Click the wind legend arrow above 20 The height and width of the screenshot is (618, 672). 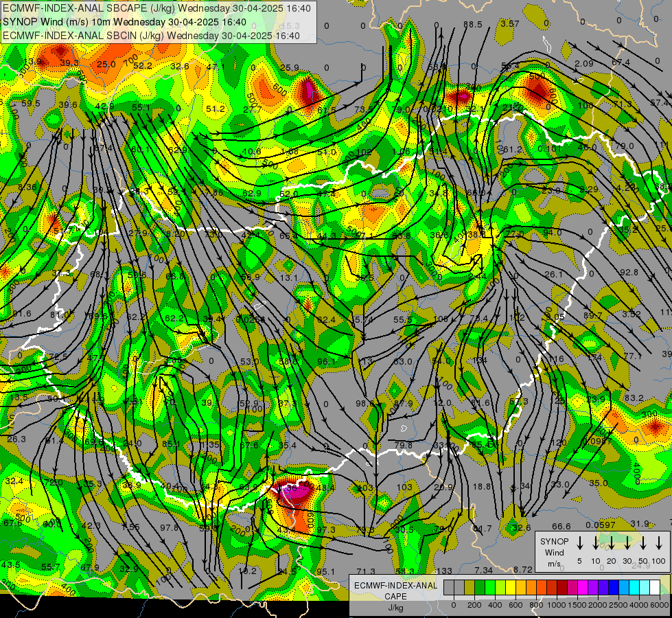pos(611,543)
